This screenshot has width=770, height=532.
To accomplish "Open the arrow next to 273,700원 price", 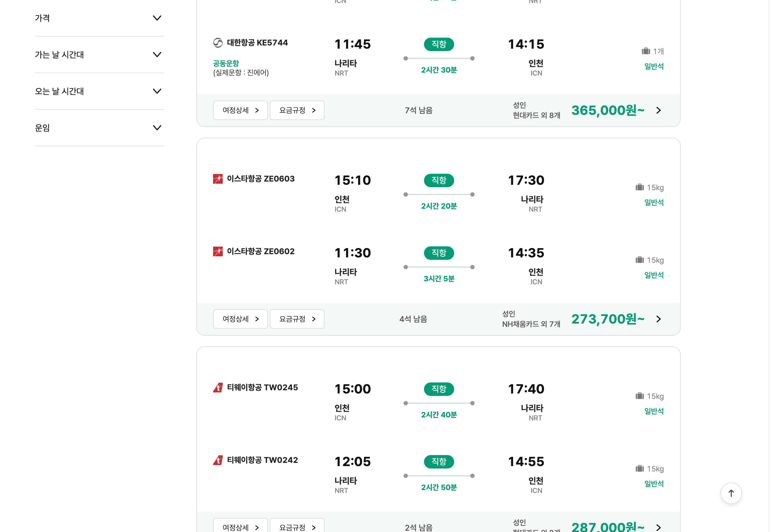I will coord(658,319).
